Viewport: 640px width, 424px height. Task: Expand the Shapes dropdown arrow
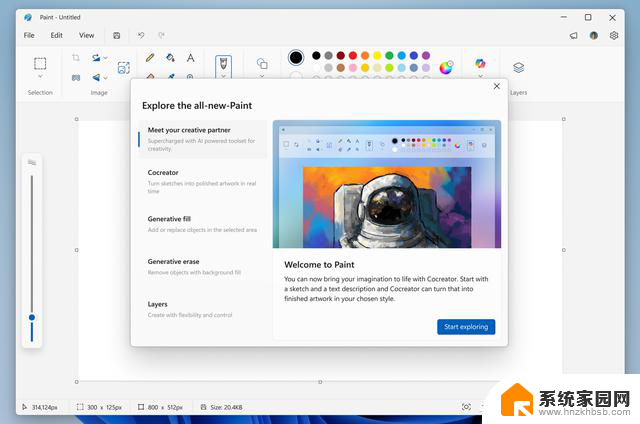point(262,76)
